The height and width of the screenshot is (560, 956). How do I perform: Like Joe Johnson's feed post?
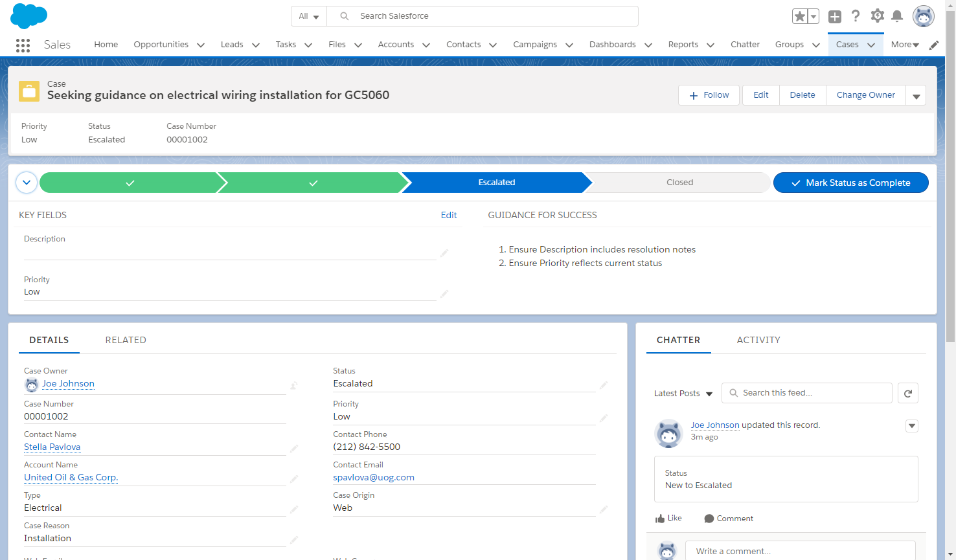668,518
